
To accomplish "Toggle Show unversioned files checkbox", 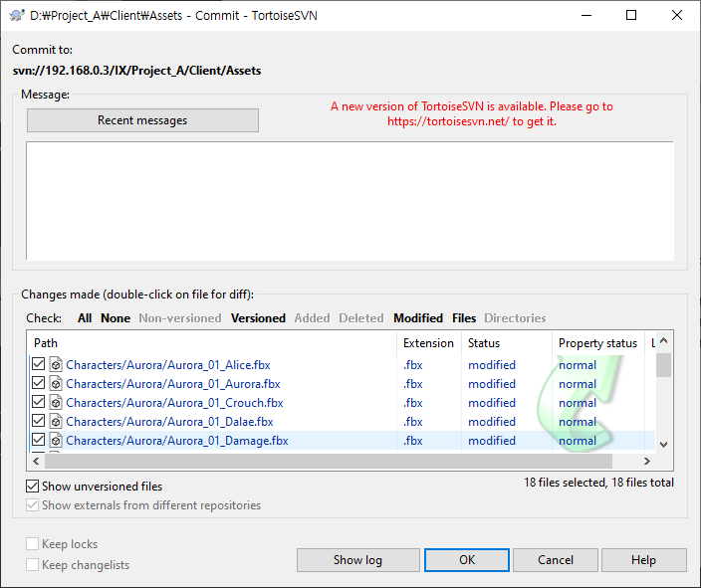I will (x=33, y=487).
